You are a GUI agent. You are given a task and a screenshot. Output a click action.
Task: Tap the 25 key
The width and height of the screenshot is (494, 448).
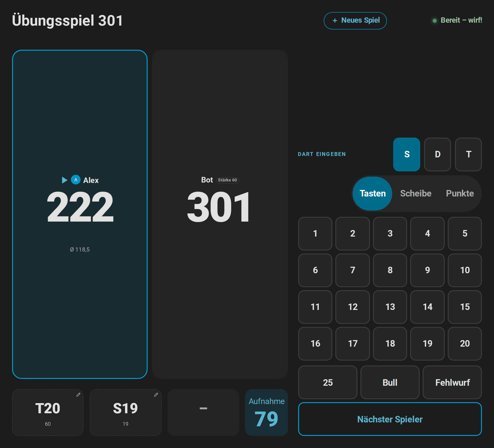[x=328, y=382]
